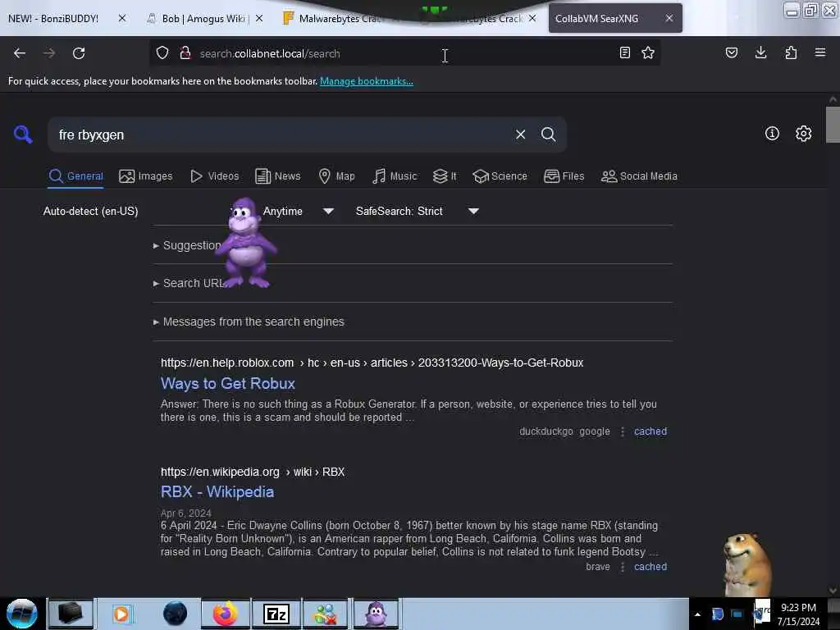Viewport: 840px width, 630px height.
Task: Open the SafeSearch: Strict dropdown
Action: click(418, 211)
